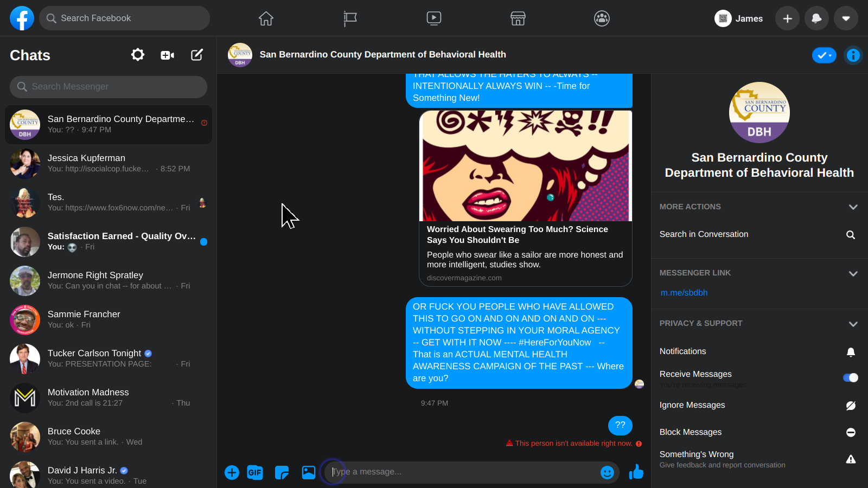Open the Marketplace storefront icon
The height and width of the screenshot is (488, 868).
tap(518, 18)
